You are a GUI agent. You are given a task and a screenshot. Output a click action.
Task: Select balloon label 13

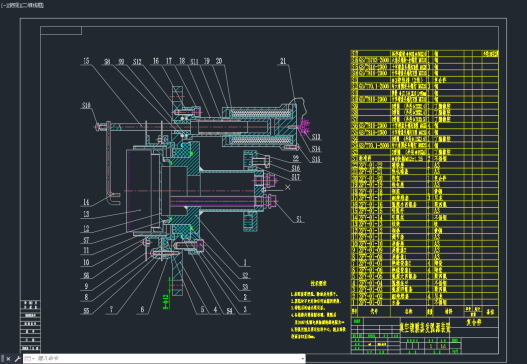[86, 214]
